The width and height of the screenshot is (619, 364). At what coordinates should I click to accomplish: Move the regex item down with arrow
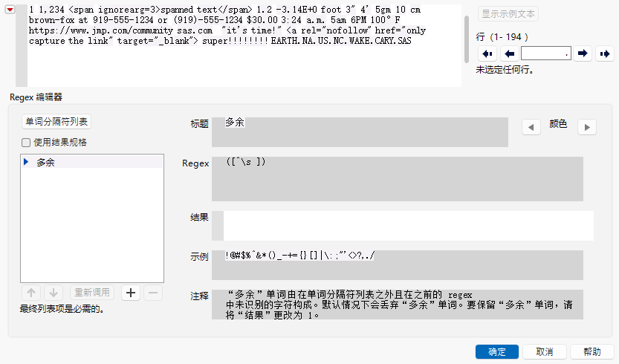tap(54, 293)
